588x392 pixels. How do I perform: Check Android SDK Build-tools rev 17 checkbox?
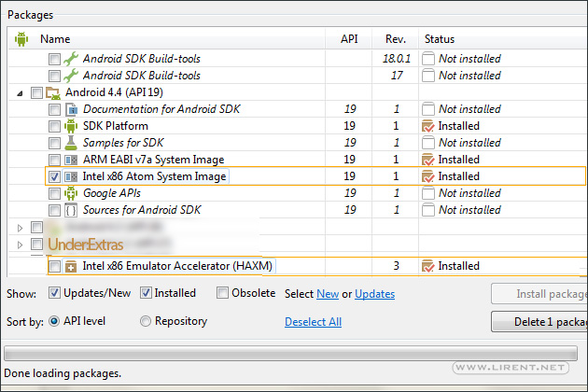pyautogui.click(x=54, y=77)
